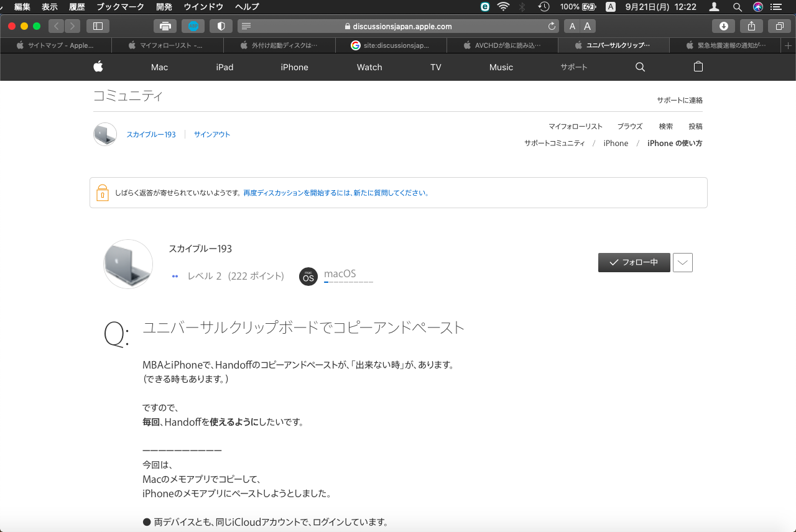
Task: Click the サポートに連絡 link
Action: (x=680, y=100)
